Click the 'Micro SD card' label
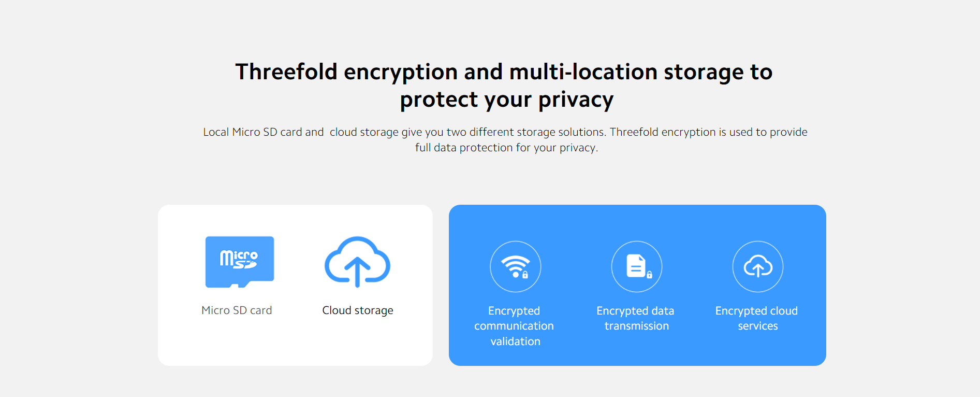The image size is (980, 397). tap(237, 310)
